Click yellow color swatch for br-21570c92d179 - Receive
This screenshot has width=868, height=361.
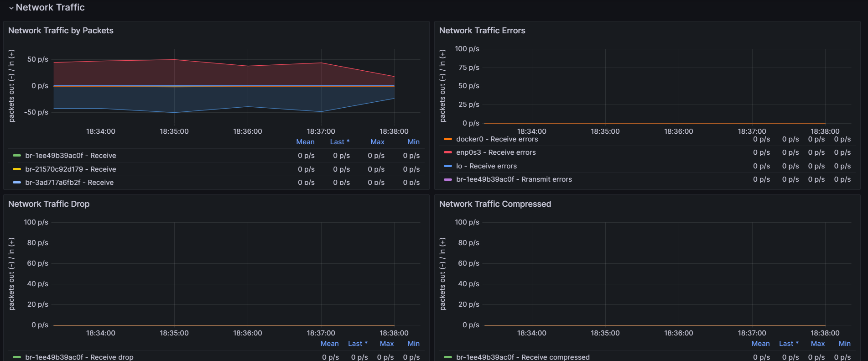pyautogui.click(x=17, y=169)
